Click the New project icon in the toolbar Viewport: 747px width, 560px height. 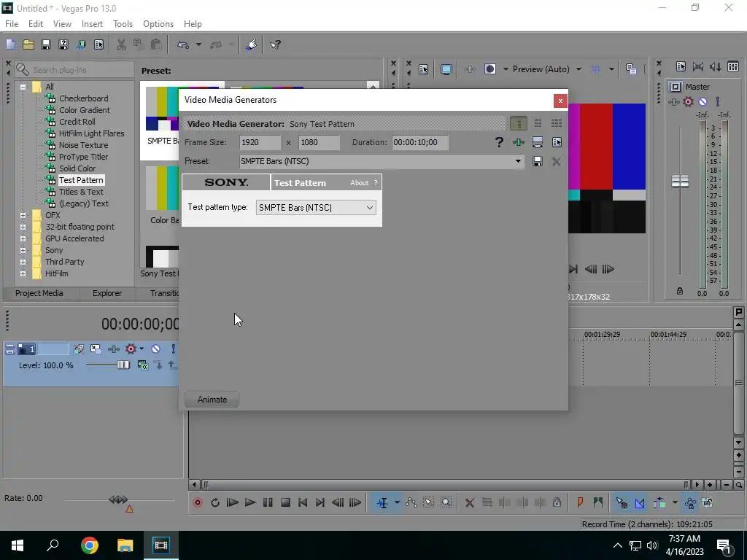click(10, 44)
